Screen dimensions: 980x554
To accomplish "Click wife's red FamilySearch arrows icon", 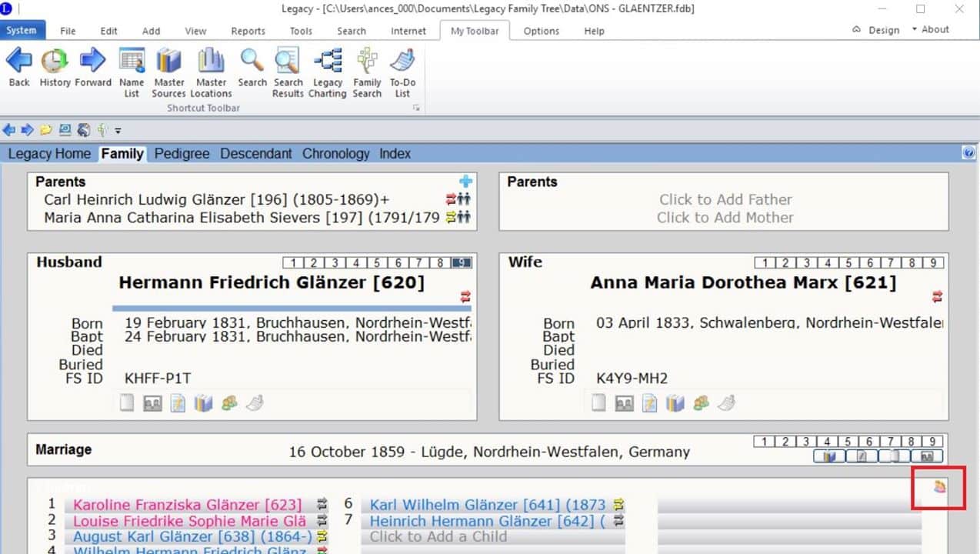I will point(936,297).
